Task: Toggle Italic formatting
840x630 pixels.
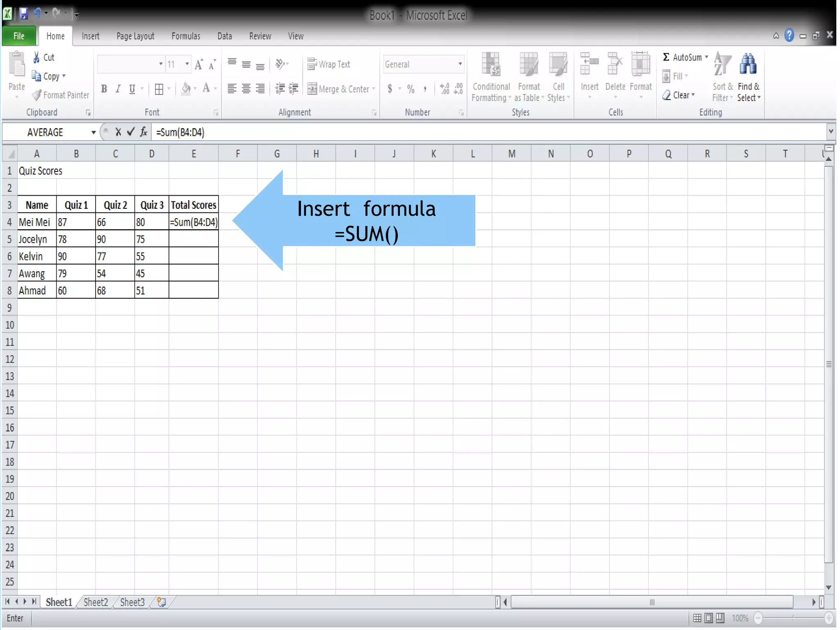Action: [118, 89]
